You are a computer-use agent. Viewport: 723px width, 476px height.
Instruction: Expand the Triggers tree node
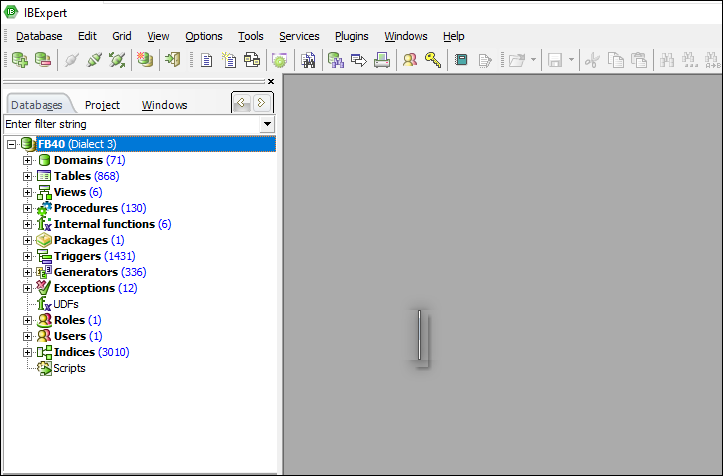[x=27, y=256]
